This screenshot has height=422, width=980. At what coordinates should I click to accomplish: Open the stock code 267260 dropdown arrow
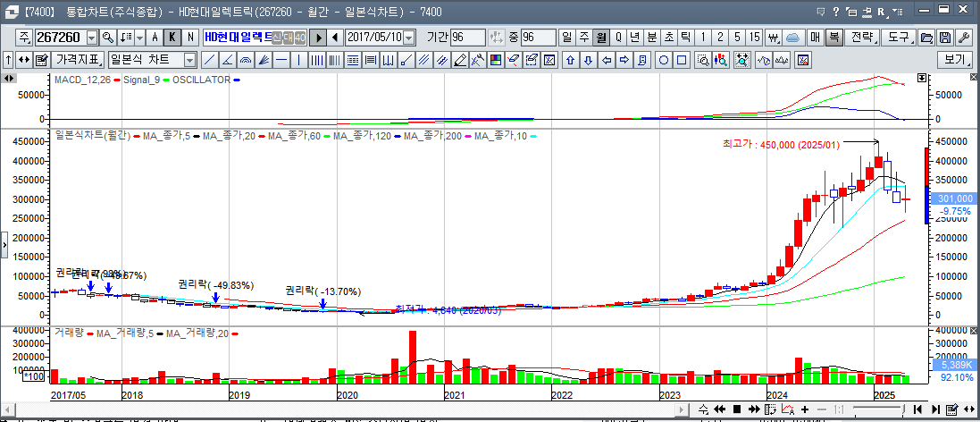(x=93, y=38)
